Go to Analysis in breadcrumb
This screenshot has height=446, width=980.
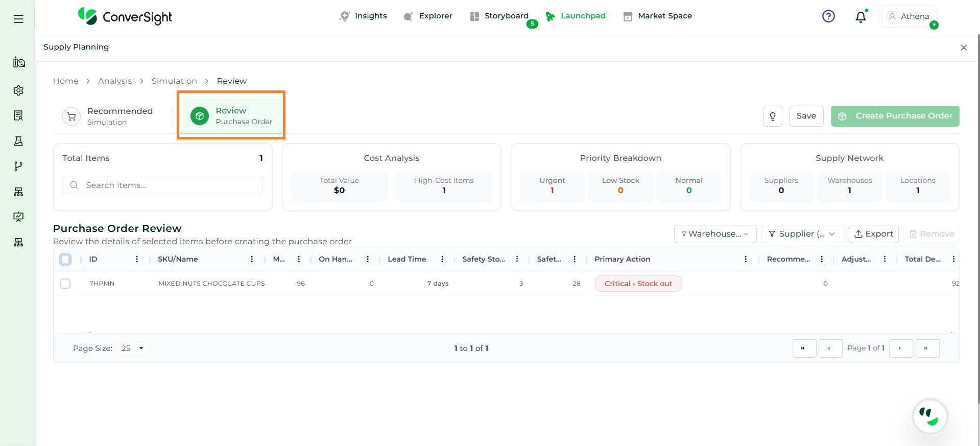[x=115, y=81]
